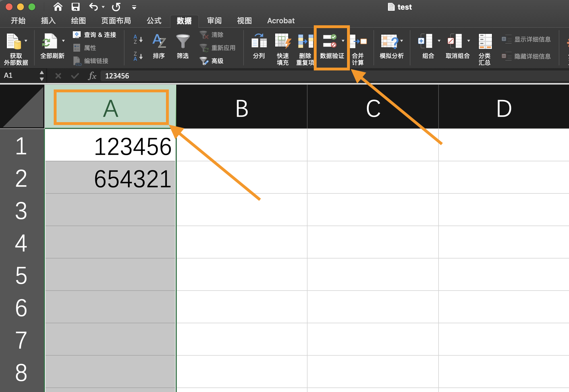Switch to the 开始 ribbon tab
Viewport: 569px width, 392px height.
(18, 20)
